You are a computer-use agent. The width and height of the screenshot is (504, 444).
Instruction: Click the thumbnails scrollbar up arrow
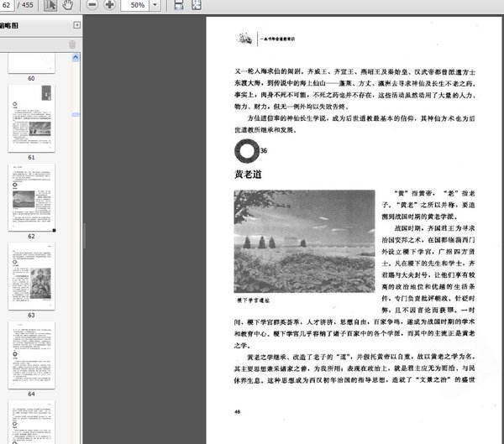pos(76,58)
